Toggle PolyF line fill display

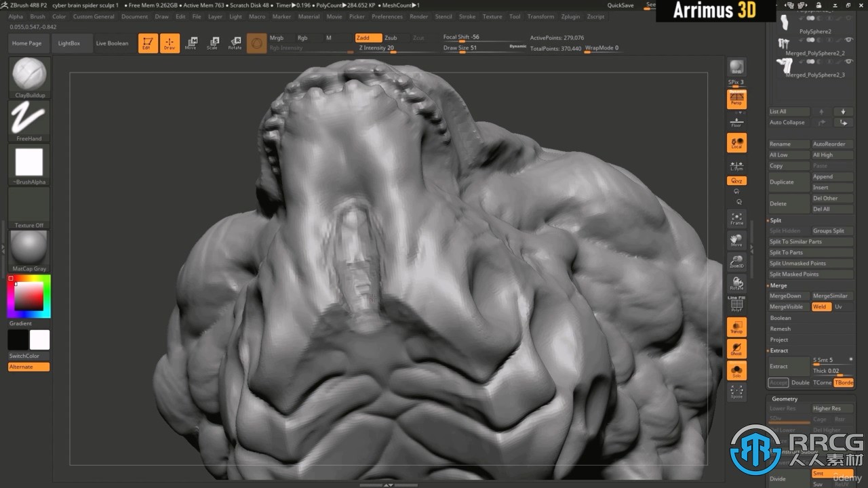point(736,305)
